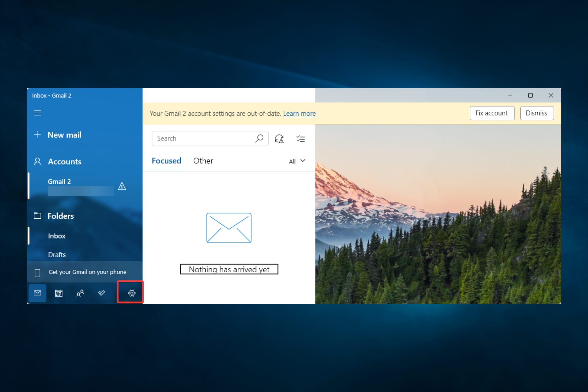Enter selection mode list icon

[x=300, y=139]
